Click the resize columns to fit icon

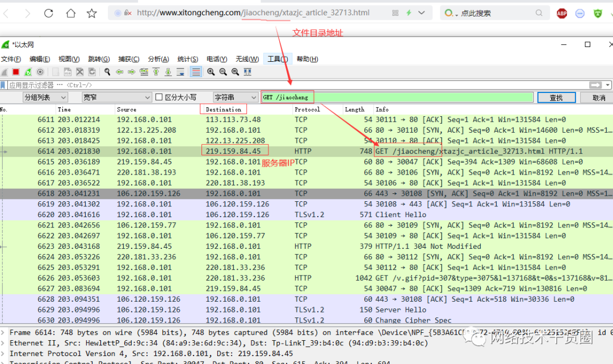247,72
